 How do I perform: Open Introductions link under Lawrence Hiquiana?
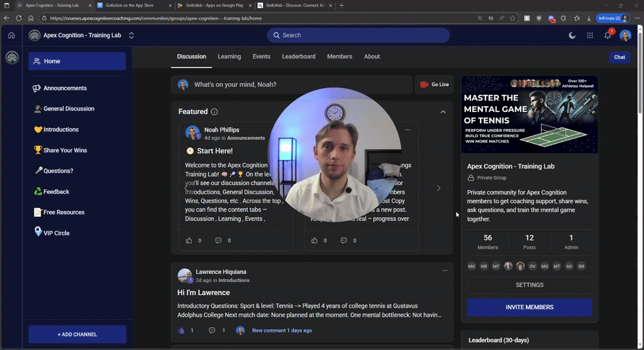pos(234,281)
